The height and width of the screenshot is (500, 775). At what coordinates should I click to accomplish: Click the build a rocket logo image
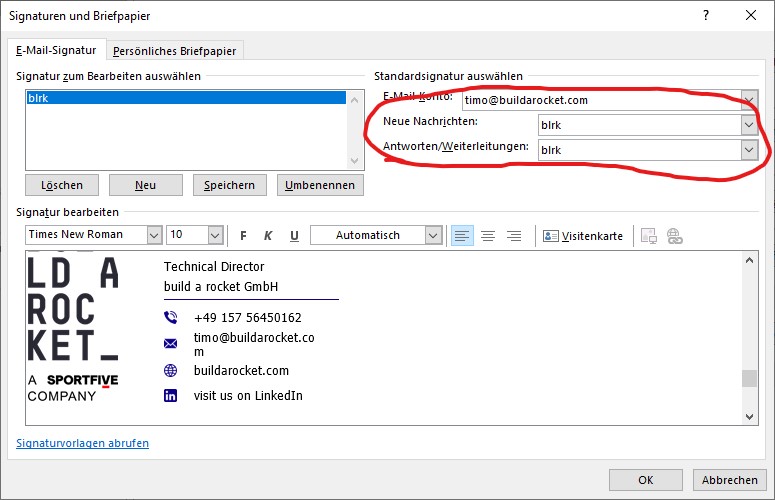pos(73,309)
